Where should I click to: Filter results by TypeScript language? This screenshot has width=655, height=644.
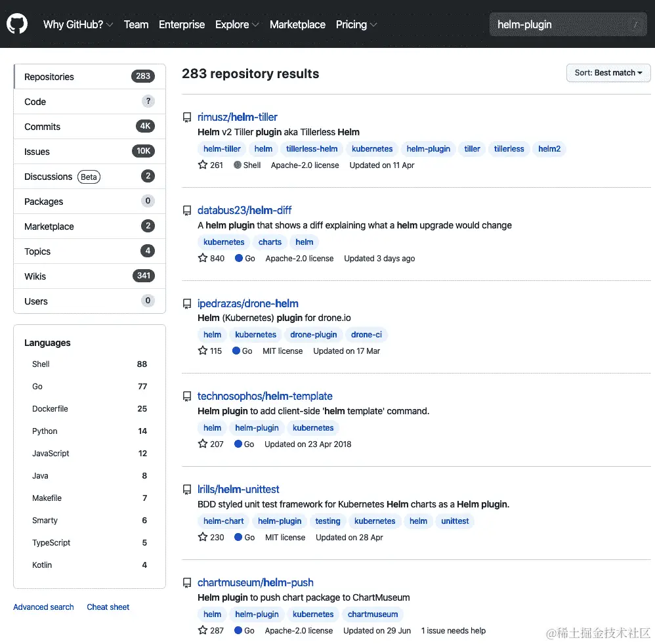(90, 542)
